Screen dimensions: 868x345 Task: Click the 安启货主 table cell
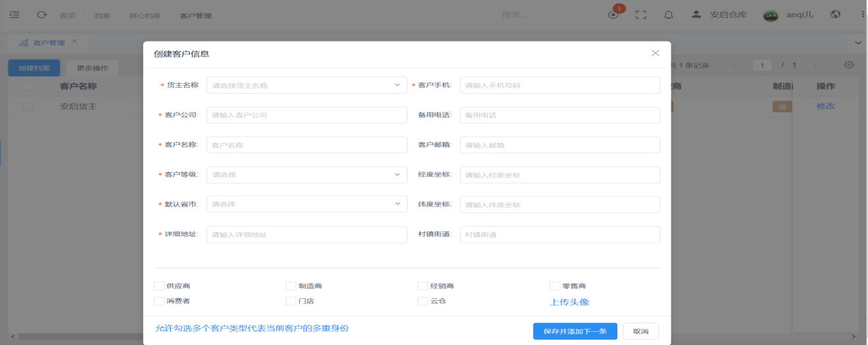78,106
